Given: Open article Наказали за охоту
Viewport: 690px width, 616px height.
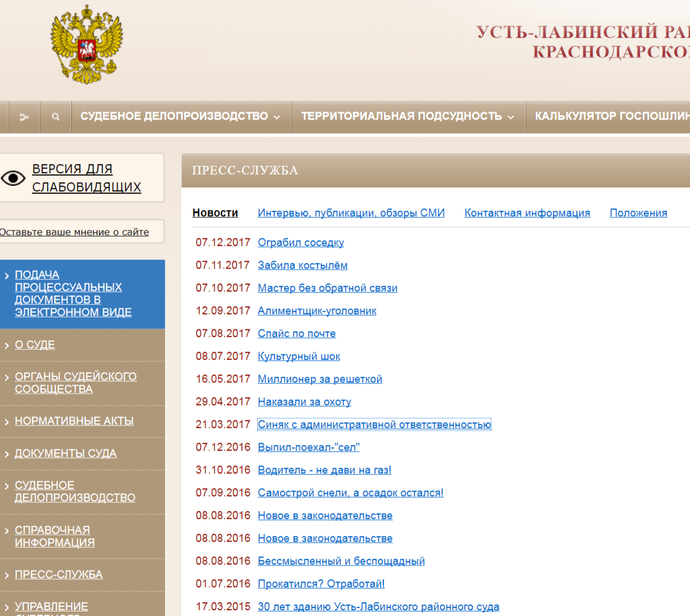Looking at the screenshot, I should coord(304,402).
